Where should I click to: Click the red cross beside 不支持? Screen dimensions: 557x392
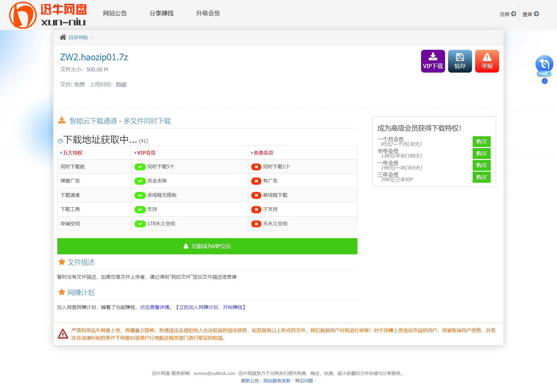coord(256,209)
